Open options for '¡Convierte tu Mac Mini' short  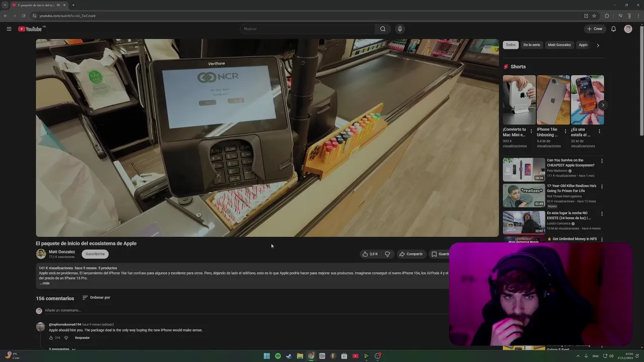[531, 131]
